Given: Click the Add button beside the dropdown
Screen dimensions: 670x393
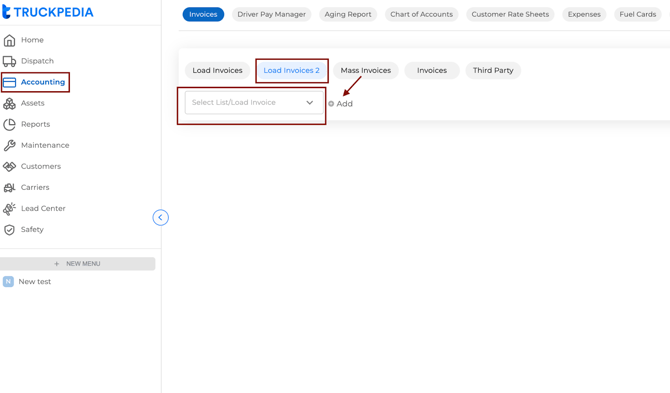Looking at the screenshot, I should tap(341, 104).
